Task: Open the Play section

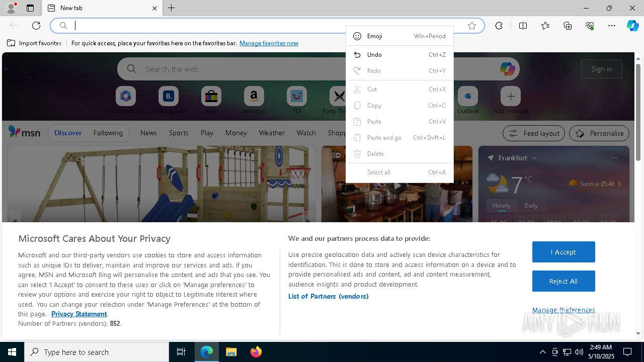Action: (x=207, y=133)
